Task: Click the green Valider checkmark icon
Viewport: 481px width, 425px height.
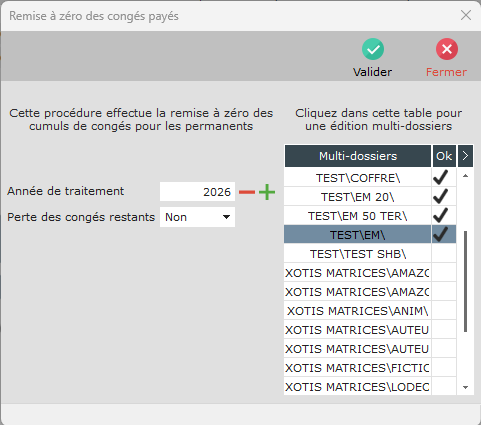Action: pyautogui.click(x=373, y=49)
